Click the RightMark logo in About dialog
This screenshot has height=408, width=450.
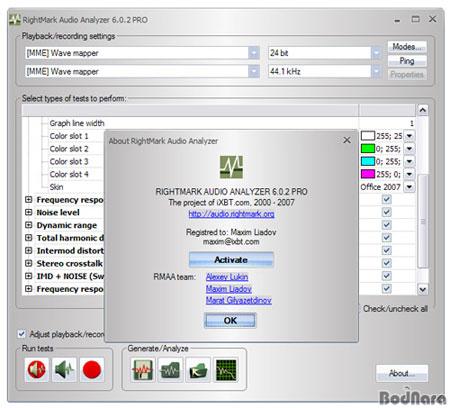pyautogui.click(x=231, y=167)
